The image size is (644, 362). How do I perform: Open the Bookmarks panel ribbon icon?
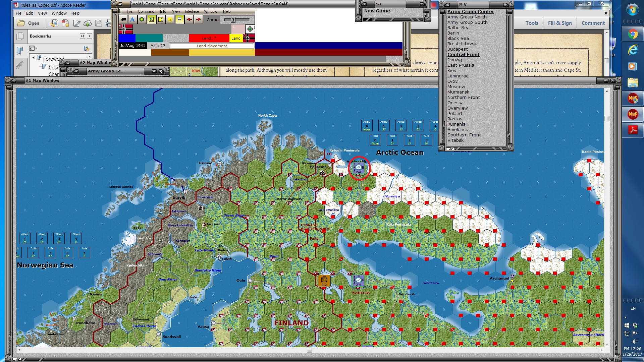pos(20,51)
